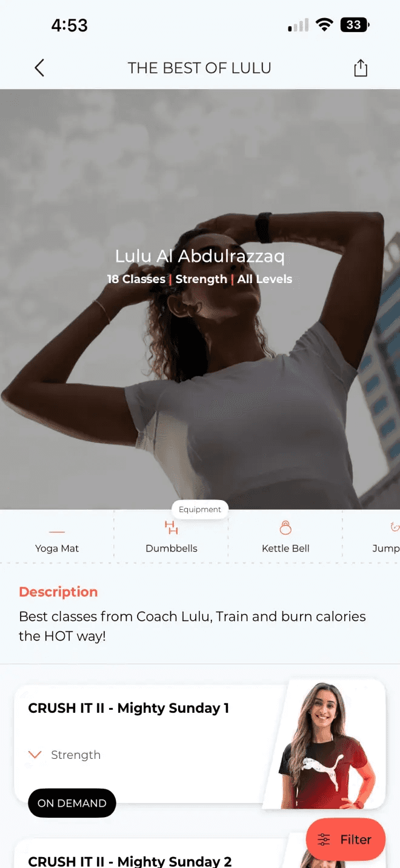Tap the battery indicator in status bar

coord(355,25)
